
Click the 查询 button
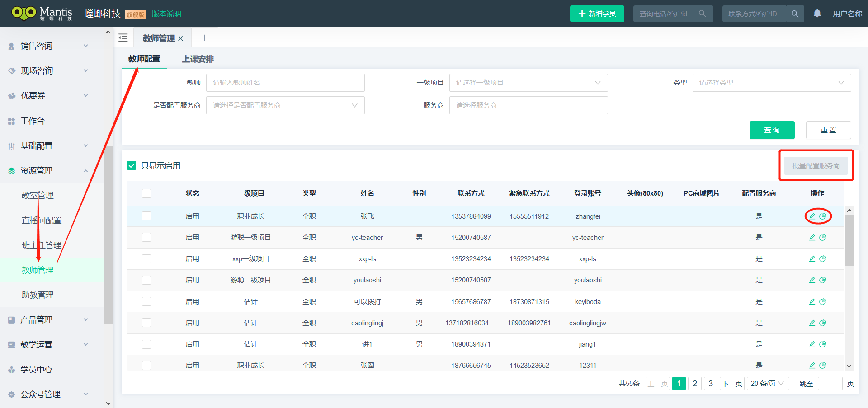tap(772, 130)
